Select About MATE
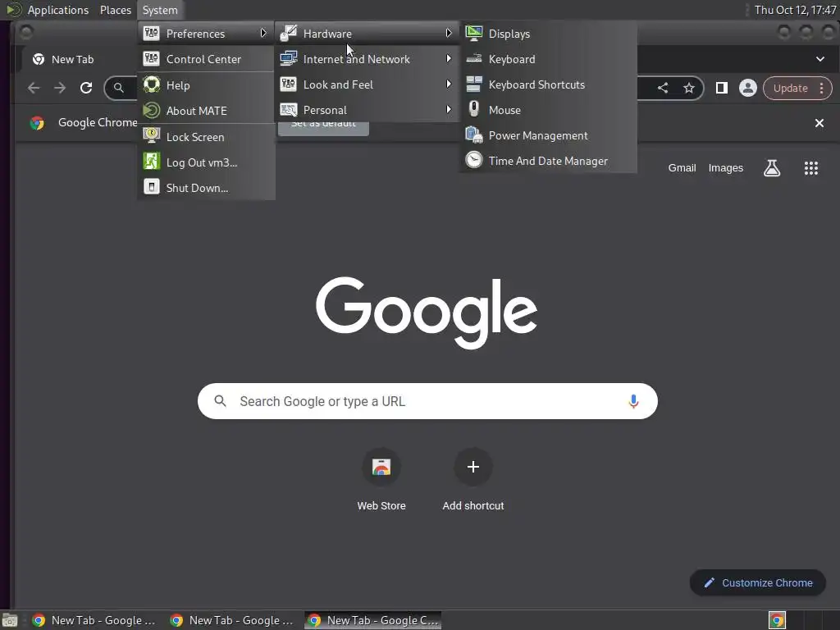This screenshot has width=840, height=630. pyautogui.click(x=206, y=111)
